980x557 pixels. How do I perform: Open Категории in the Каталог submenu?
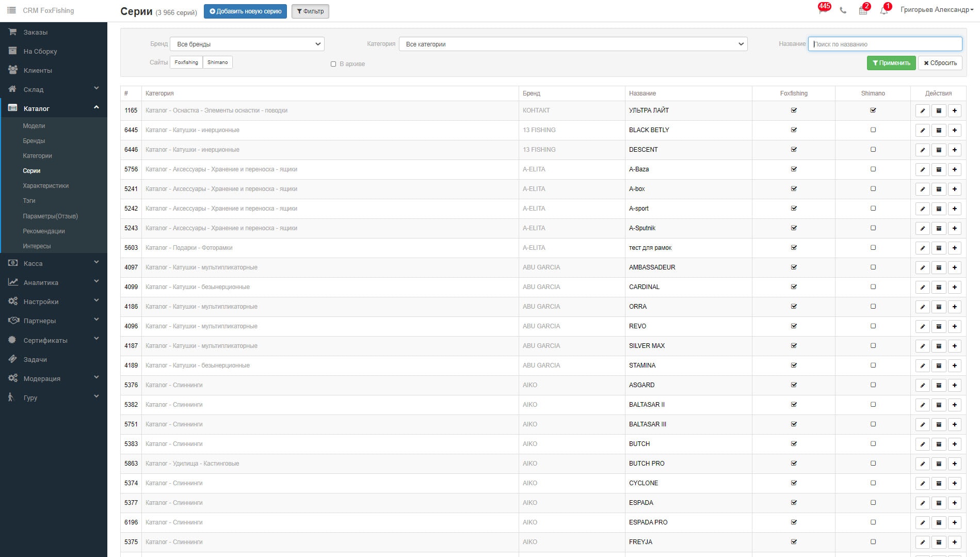(x=37, y=156)
